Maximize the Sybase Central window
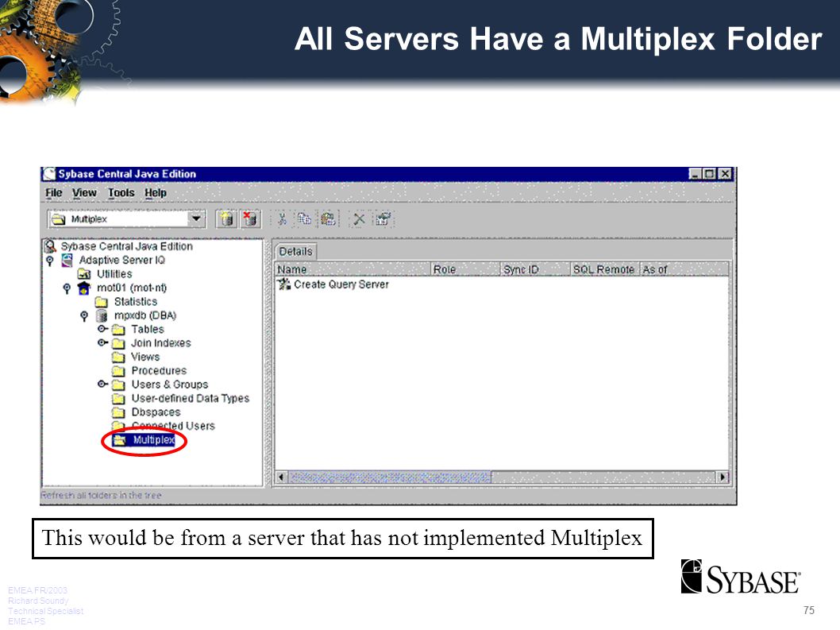 pos(709,174)
